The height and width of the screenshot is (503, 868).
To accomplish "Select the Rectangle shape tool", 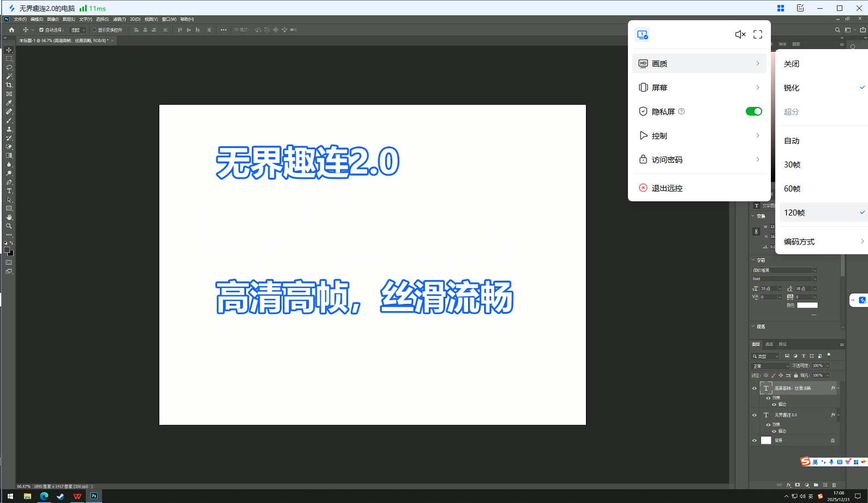I will [x=9, y=208].
